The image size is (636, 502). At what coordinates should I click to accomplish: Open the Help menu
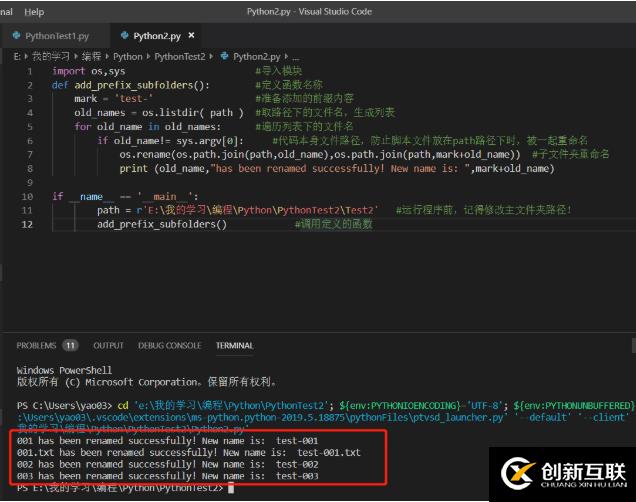34,12
